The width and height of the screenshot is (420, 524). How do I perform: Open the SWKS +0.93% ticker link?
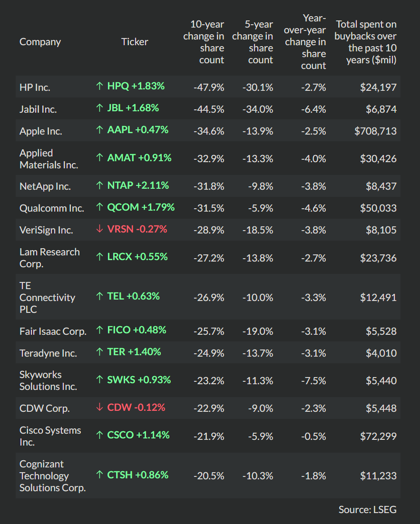click(x=139, y=380)
